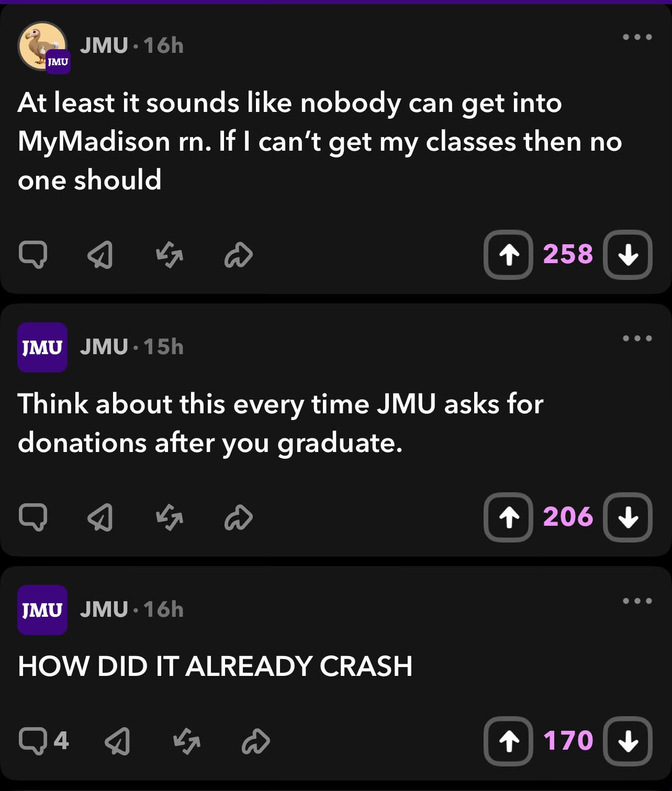This screenshot has width=672, height=791.
Task: Downvote the HOW DID IT ALREADY CRASH post
Action: click(628, 741)
